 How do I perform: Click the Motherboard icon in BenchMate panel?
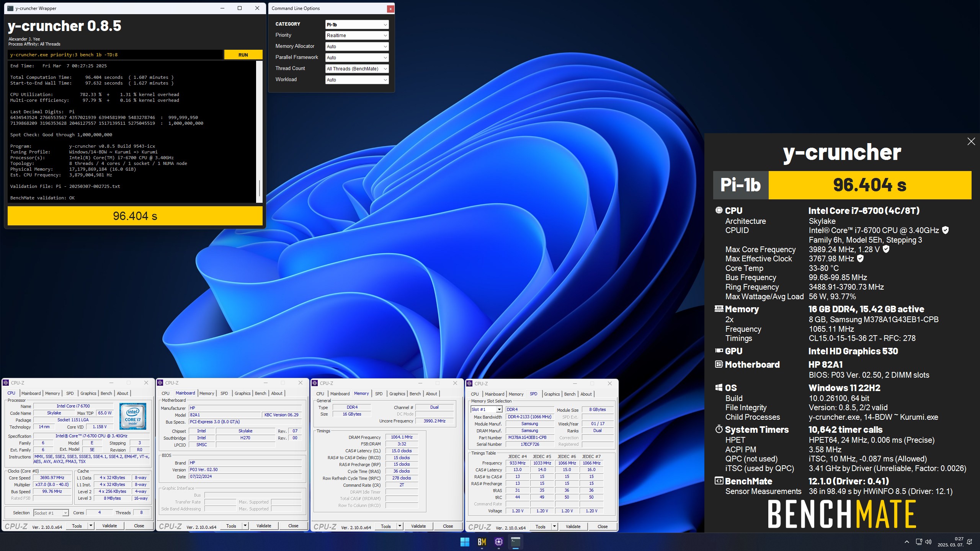click(x=719, y=364)
